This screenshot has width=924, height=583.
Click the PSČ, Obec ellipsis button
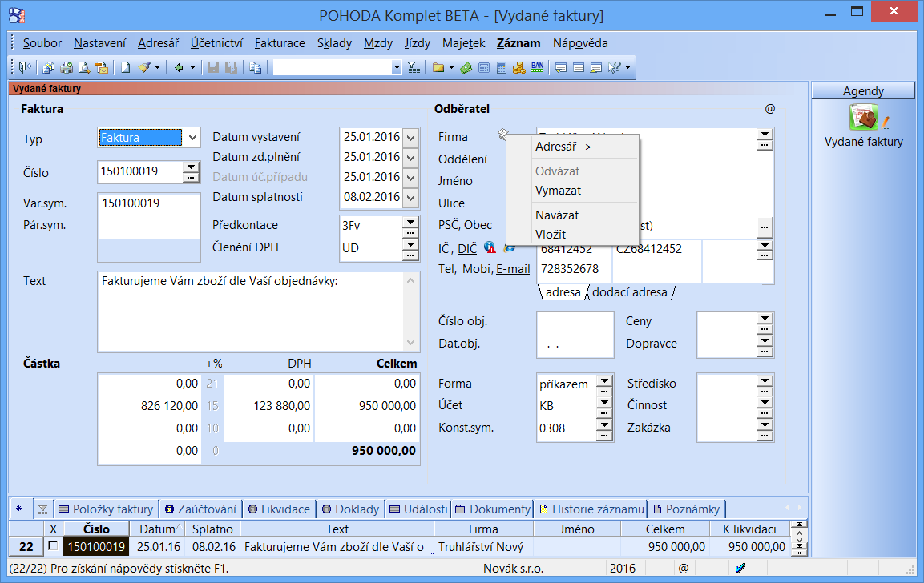click(765, 226)
